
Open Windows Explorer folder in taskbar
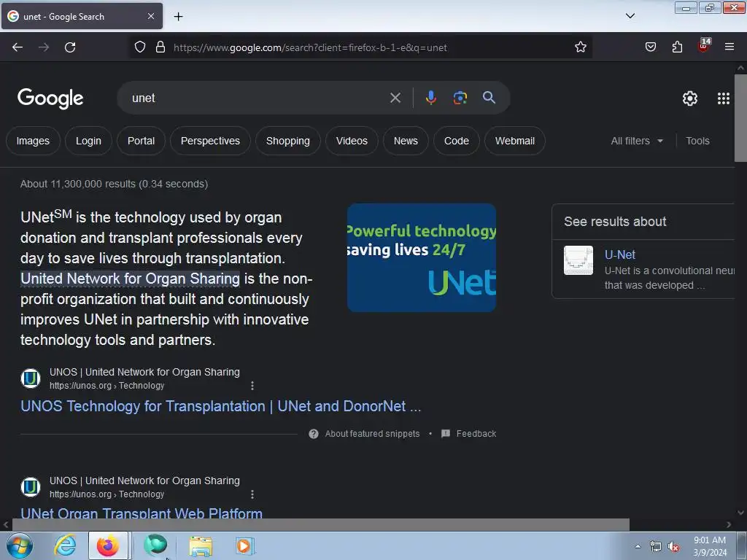(201, 545)
